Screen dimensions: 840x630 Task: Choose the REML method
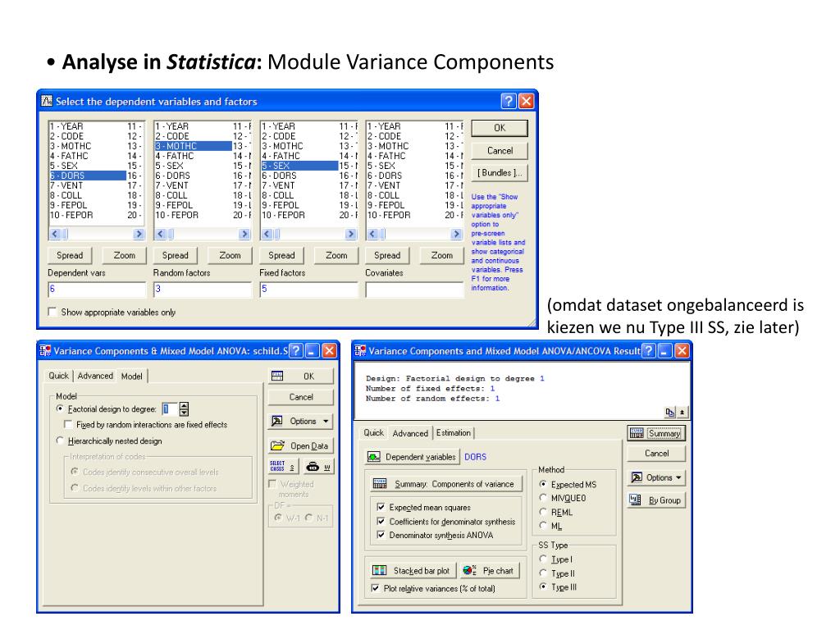pos(543,512)
